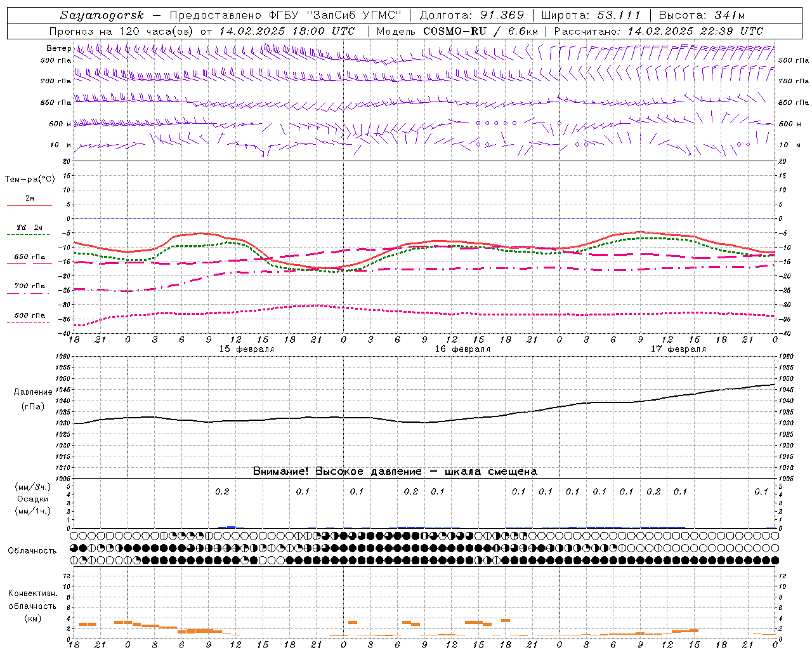This screenshot has width=812, height=650.
Task: Click the 17 февраля date label
Action: 678,349
